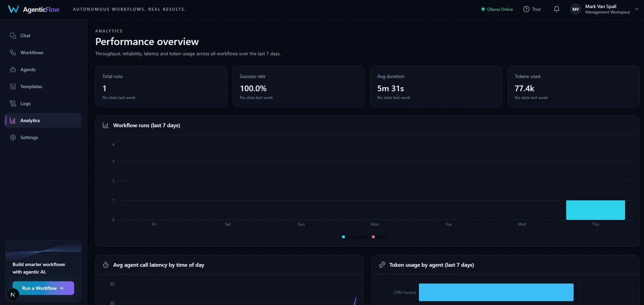Go to Templates in sidebar
The image size is (644, 305).
[x=43, y=86]
